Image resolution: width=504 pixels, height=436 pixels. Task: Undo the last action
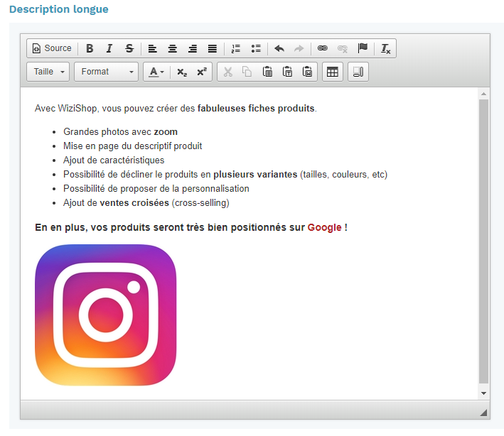[x=279, y=48]
